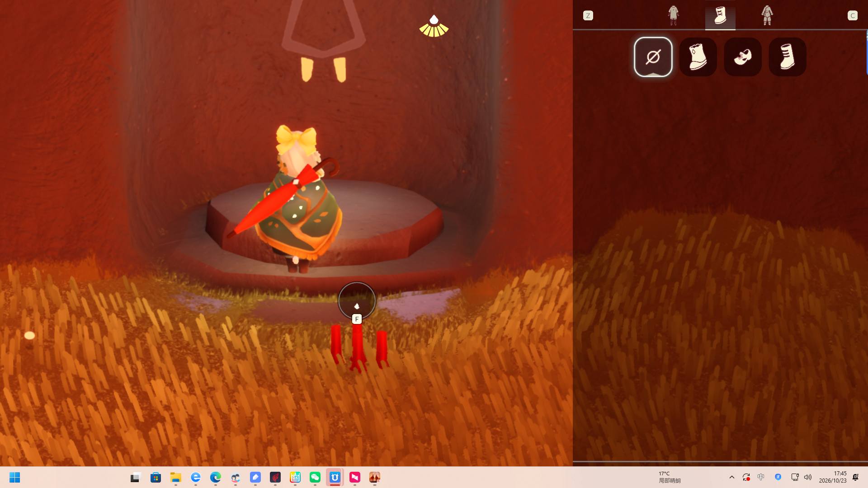This screenshot has height=488, width=868.
Task: Show hidden system tray icons
Action: click(731, 477)
